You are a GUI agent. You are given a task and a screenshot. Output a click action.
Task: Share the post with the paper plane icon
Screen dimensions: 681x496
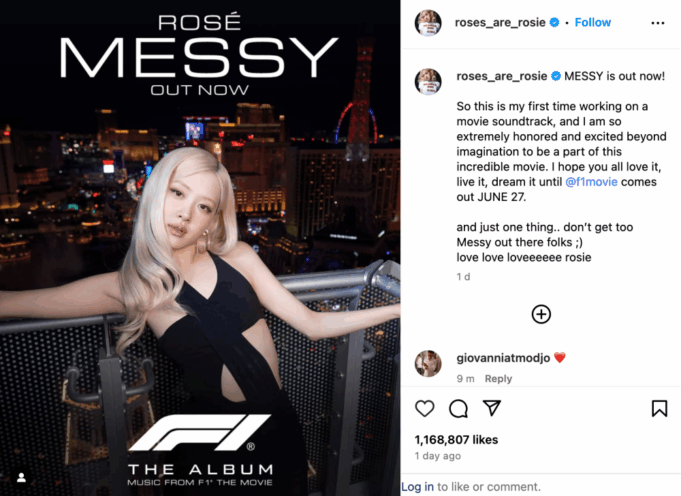pyautogui.click(x=492, y=408)
